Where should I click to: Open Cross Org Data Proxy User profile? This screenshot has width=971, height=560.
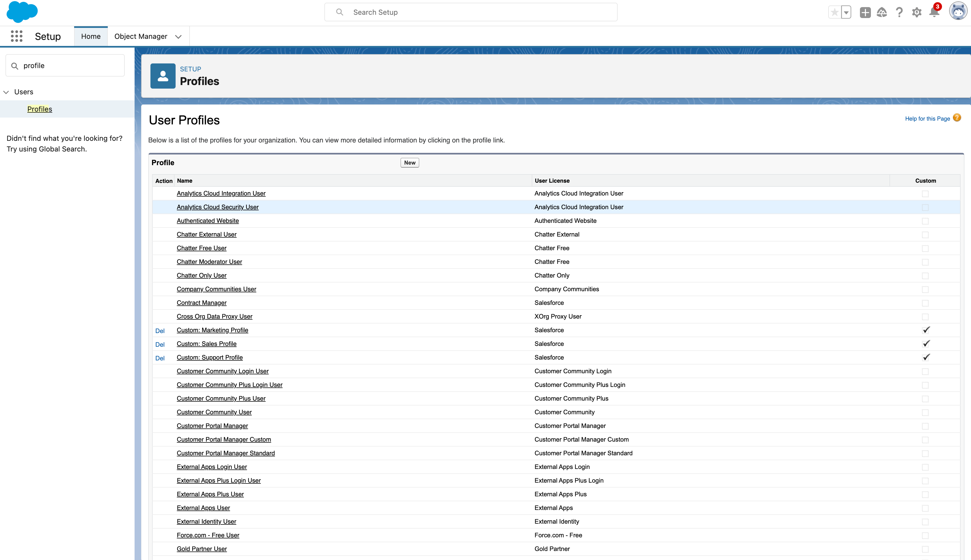click(214, 317)
